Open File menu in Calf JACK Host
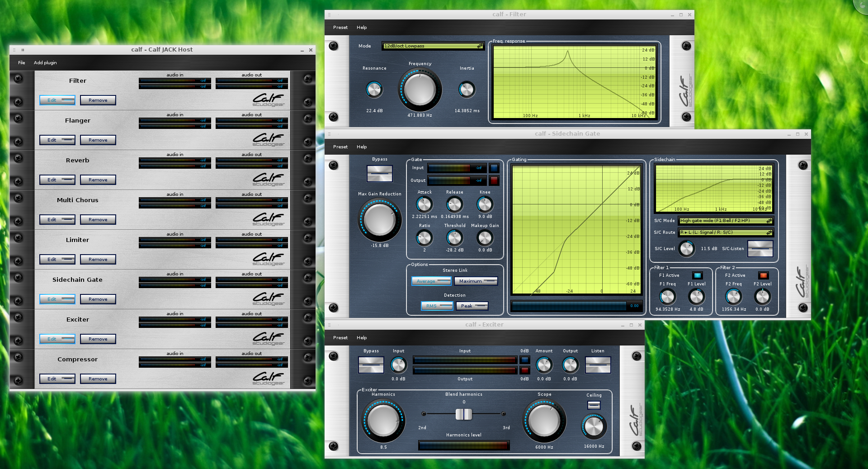 click(x=22, y=63)
